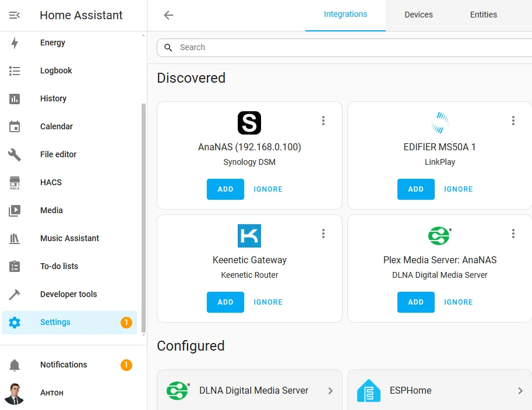Switch to the Devices tab
The image size is (532, 410).
(x=419, y=15)
